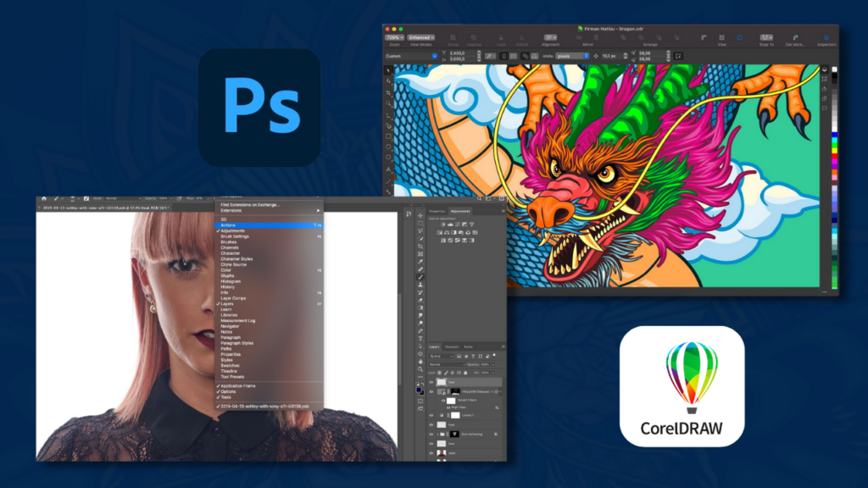Select the Brush tool in Photoshop toolbar
The image size is (868, 488).
(x=420, y=277)
